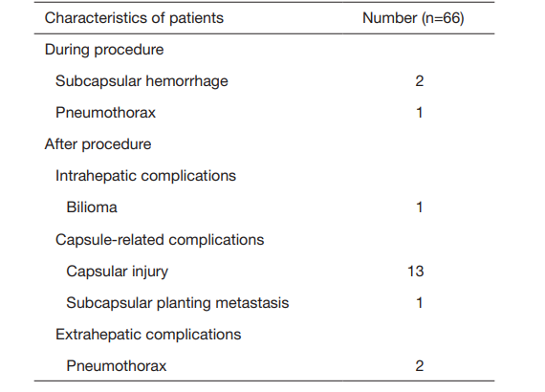Select 'Intrahepatic complications' subheading

tap(146, 176)
